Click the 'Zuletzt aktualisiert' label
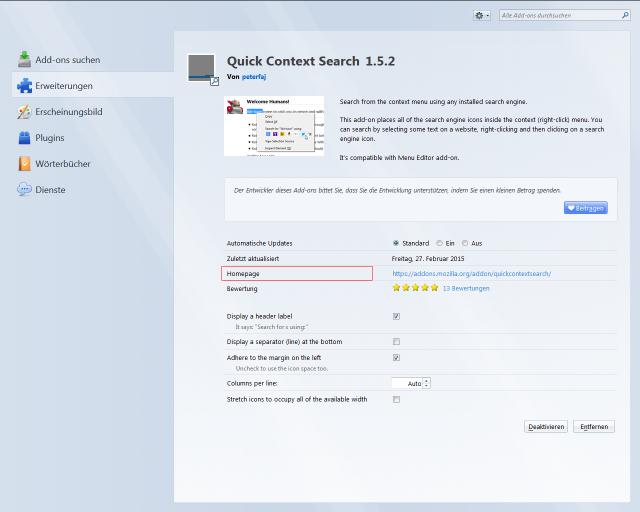Image resolution: width=640 pixels, height=512 pixels. click(253, 258)
